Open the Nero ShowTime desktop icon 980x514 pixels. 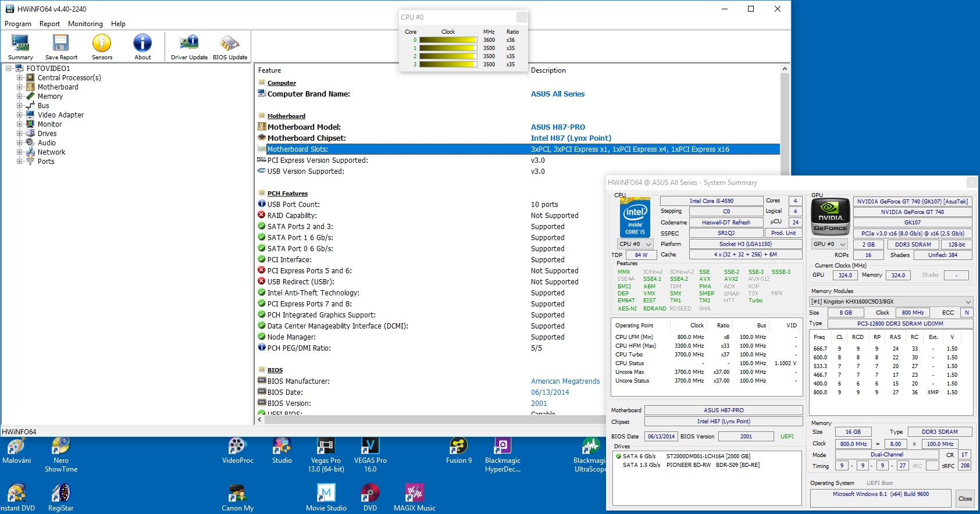click(61, 455)
